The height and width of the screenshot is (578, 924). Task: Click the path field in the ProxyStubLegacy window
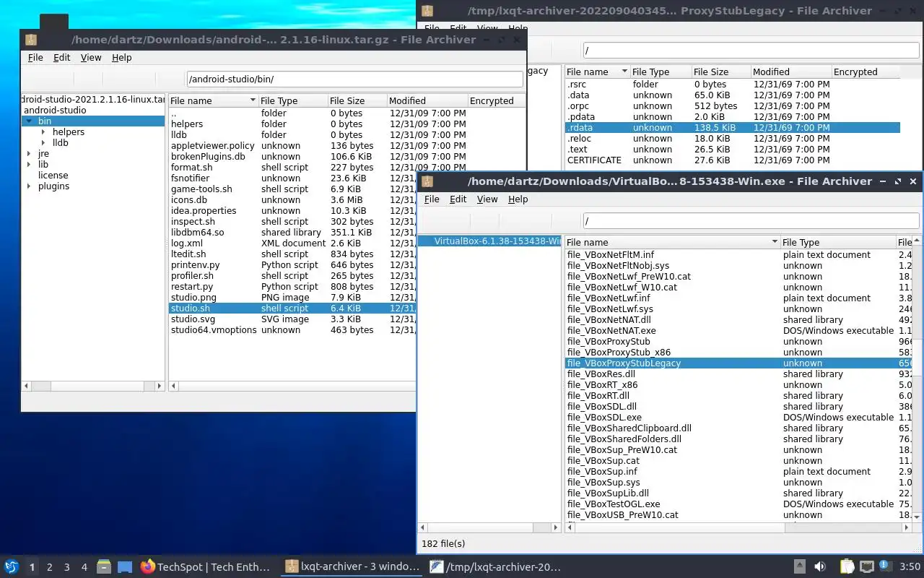(751, 51)
